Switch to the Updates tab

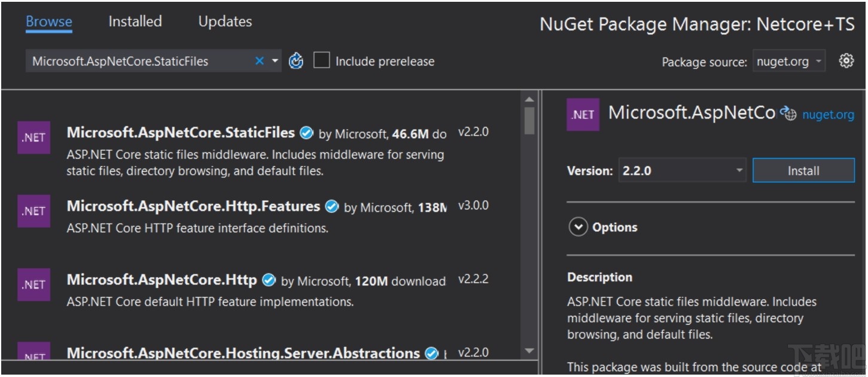click(x=224, y=21)
